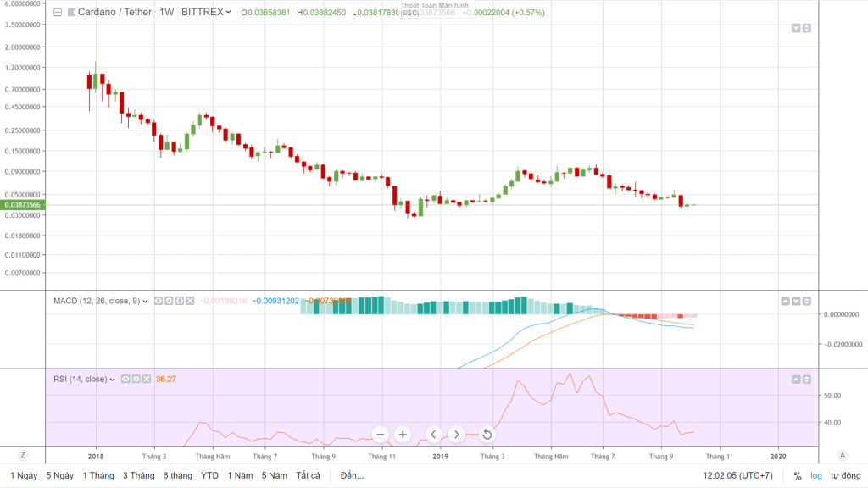The image size is (868, 488).
Task: Toggle percent scale mode
Action: [x=797, y=476]
